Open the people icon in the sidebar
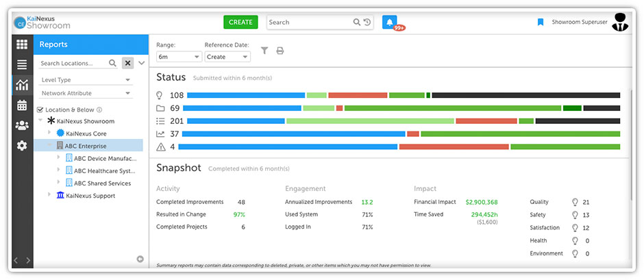Screen dimensions: 644x280 [22, 125]
